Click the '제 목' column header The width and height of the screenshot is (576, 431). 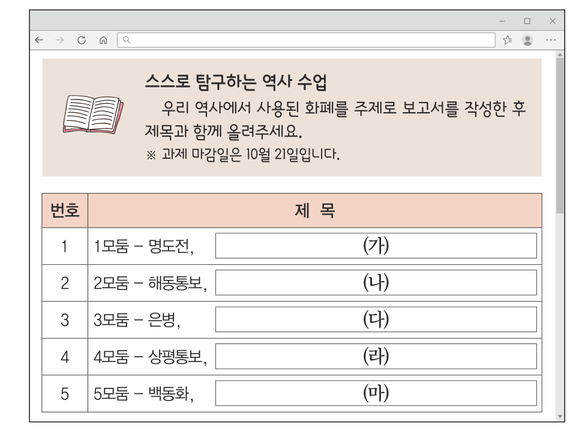315,211
